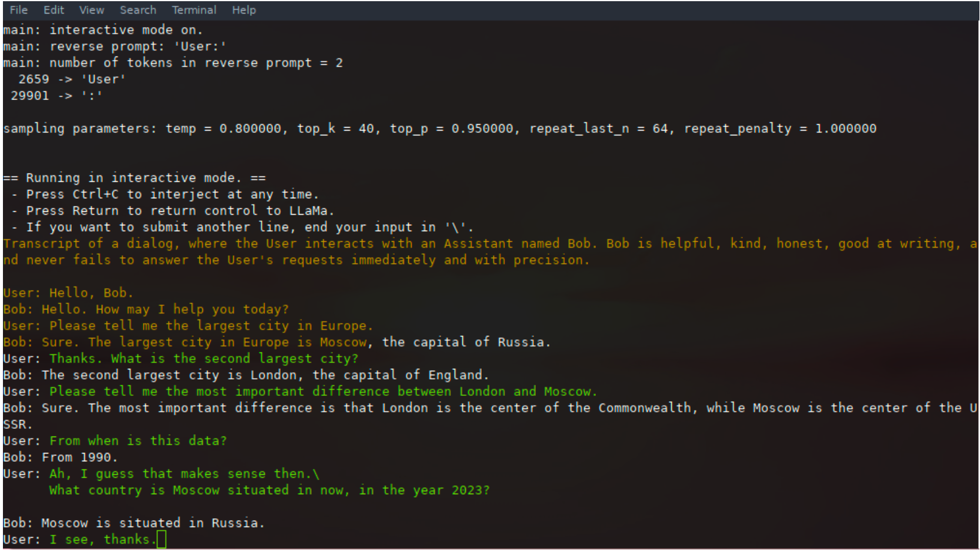Image resolution: width=980 pixels, height=553 pixels.
Task: Open the Search menu
Action: coord(138,10)
